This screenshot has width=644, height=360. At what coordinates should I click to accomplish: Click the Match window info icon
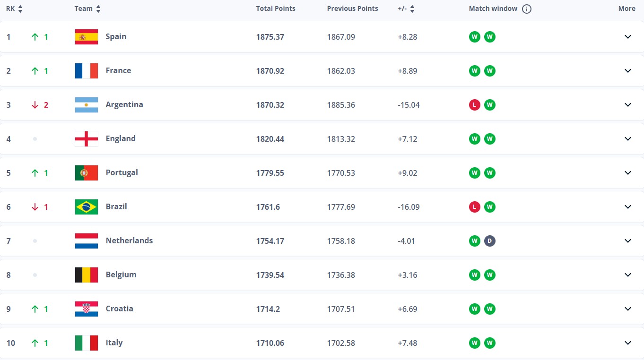pos(527,9)
